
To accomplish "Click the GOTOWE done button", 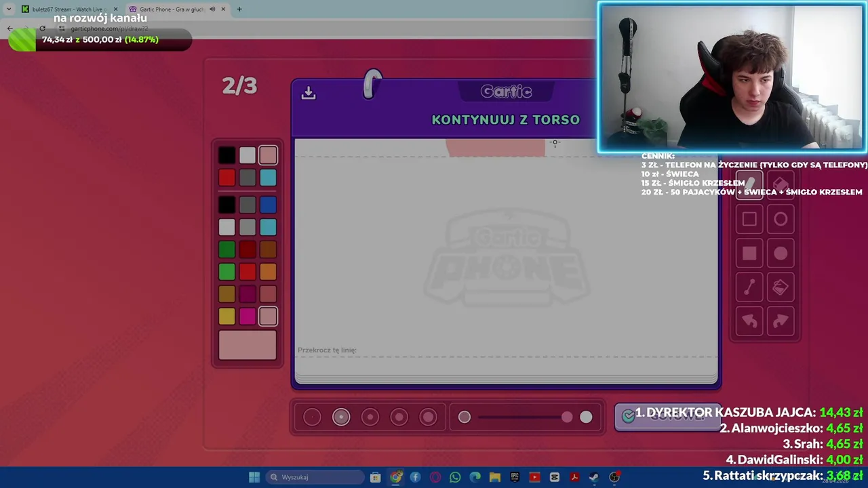I will (x=668, y=416).
